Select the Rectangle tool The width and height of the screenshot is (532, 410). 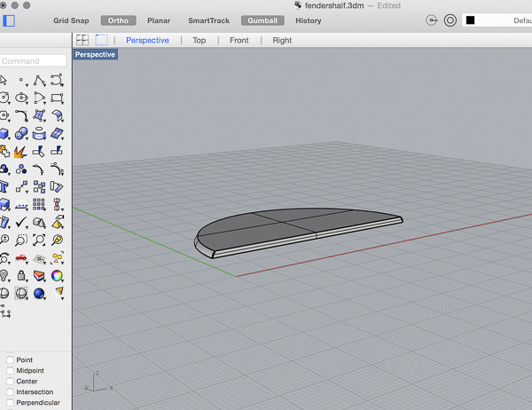coord(57,99)
